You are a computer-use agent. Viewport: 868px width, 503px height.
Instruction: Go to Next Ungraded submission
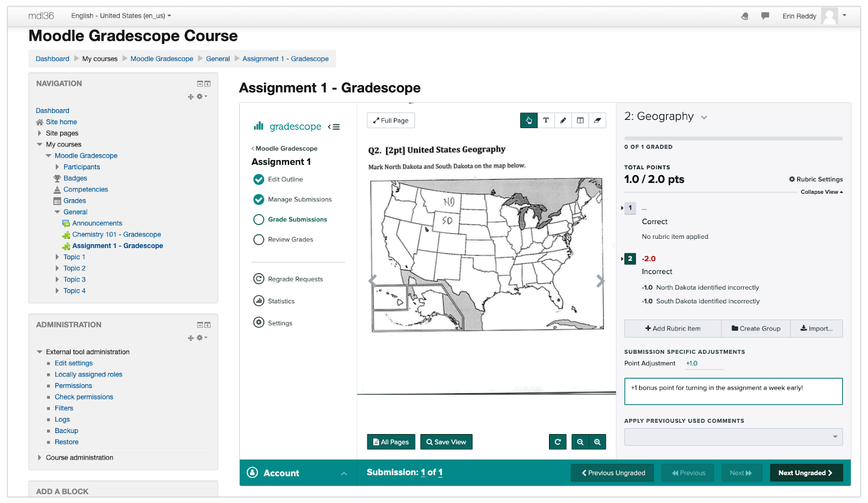[806, 473]
